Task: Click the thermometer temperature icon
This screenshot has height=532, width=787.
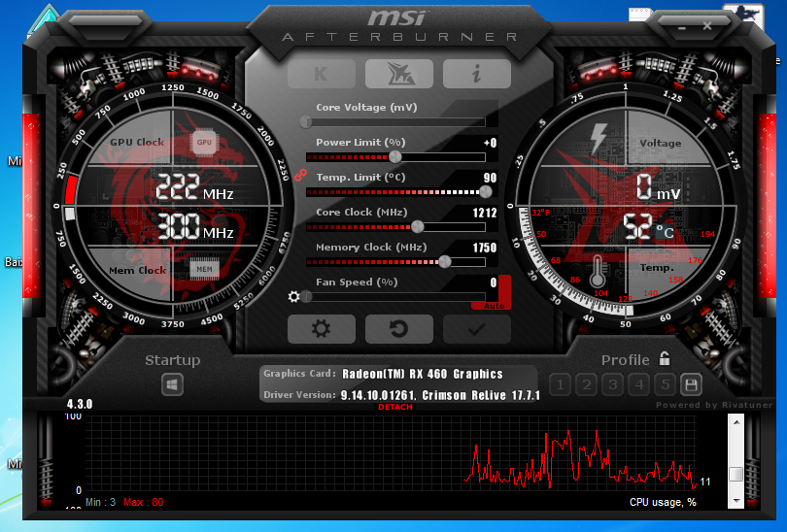Action: coord(598,272)
